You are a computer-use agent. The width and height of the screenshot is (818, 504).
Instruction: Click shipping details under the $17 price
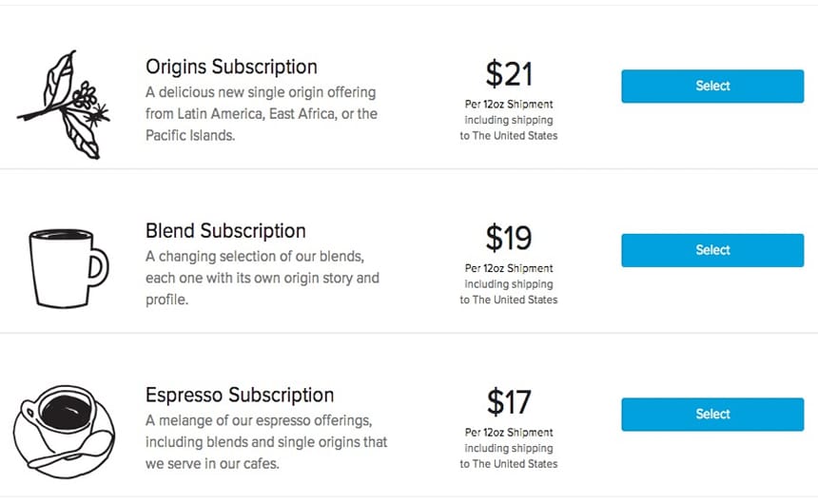[509, 448]
